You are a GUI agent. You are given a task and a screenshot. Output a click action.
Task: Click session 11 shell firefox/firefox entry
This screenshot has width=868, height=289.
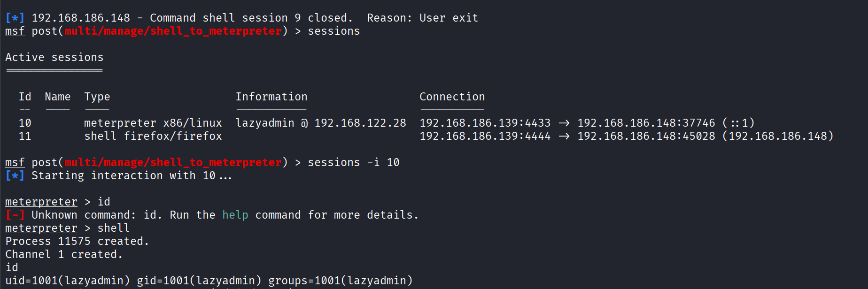(153, 136)
